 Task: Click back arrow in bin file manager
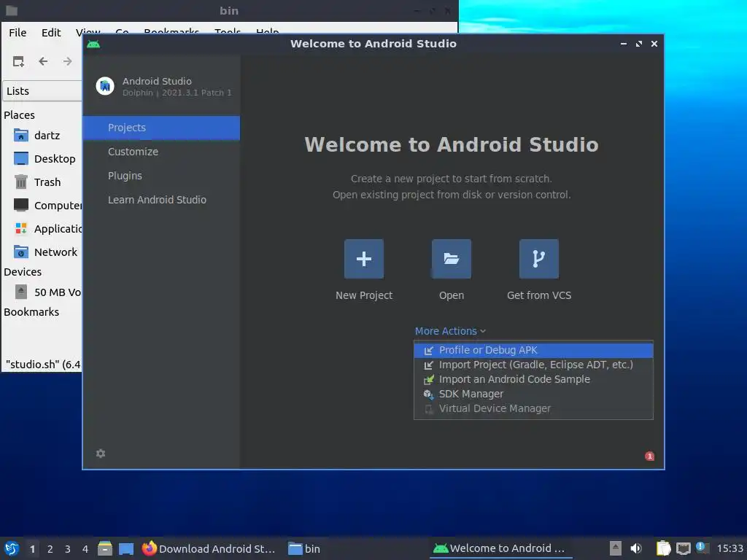coord(43,61)
